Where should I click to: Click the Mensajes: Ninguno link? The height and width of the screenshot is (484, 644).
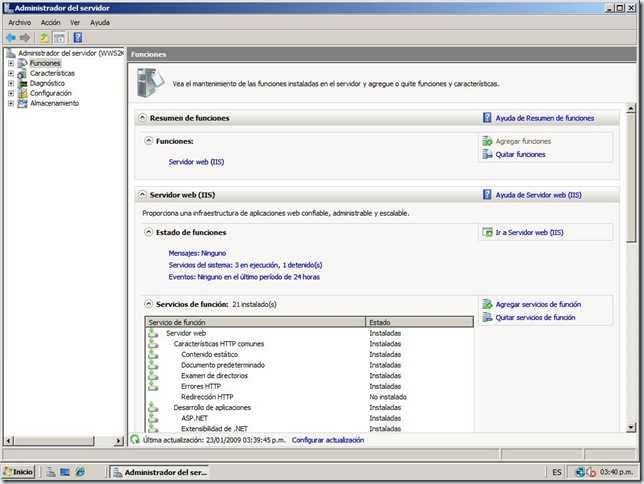click(197, 253)
